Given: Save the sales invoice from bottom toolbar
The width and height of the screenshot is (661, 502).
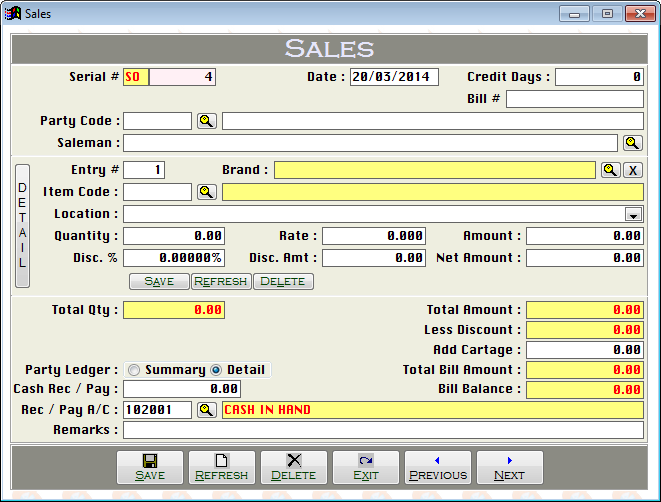Looking at the screenshot, I should click(x=150, y=467).
